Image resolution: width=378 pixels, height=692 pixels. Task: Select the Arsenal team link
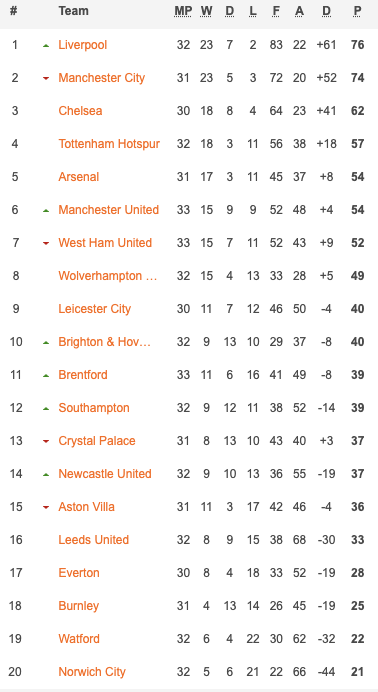coord(79,177)
